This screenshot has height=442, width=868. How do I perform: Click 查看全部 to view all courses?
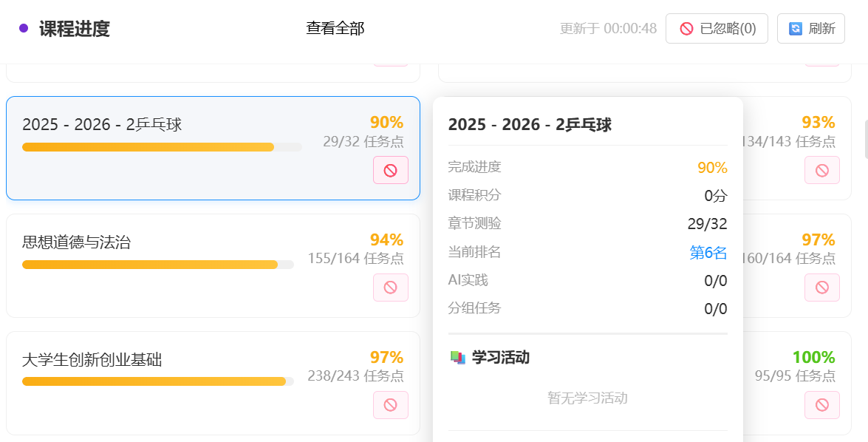pyautogui.click(x=335, y=28)
